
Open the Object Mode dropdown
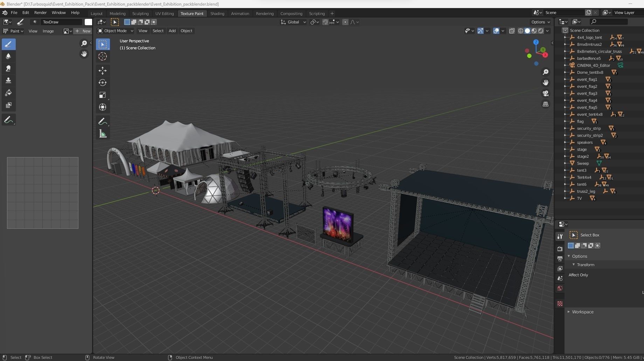click(116, 31)
